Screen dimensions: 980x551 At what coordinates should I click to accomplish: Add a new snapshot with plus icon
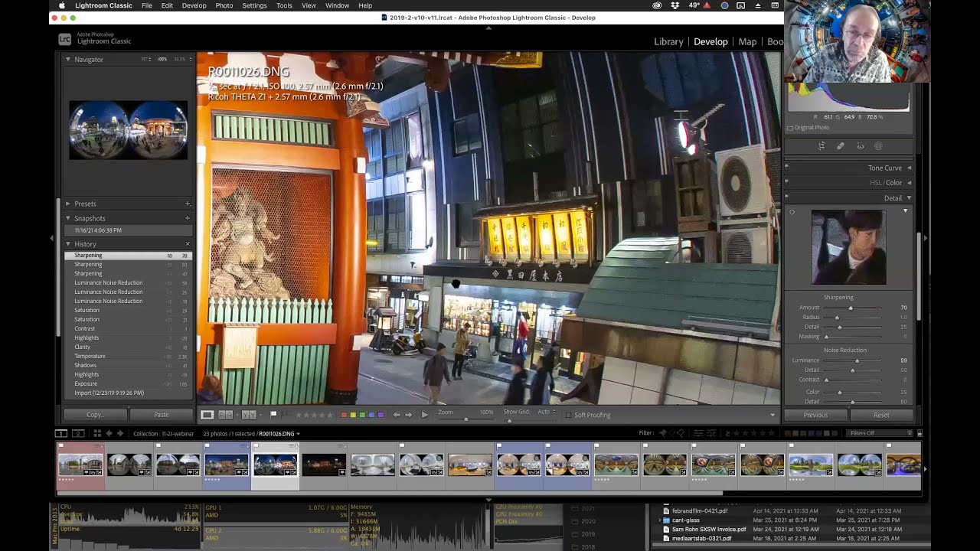188,218
